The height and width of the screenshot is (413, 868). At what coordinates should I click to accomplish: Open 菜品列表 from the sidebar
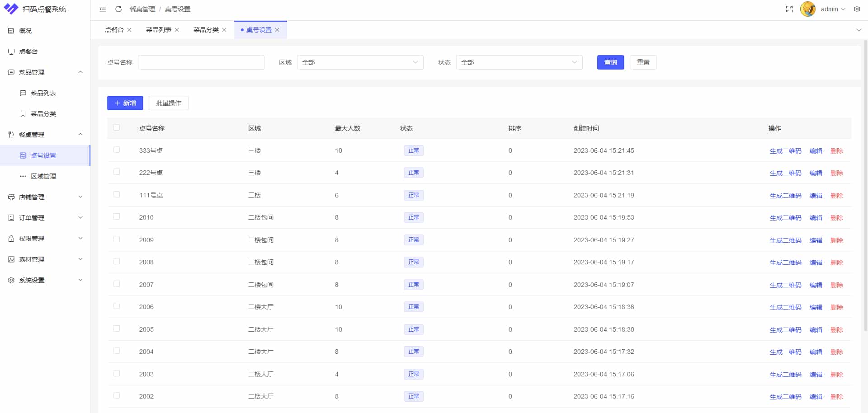pos(43,93)
